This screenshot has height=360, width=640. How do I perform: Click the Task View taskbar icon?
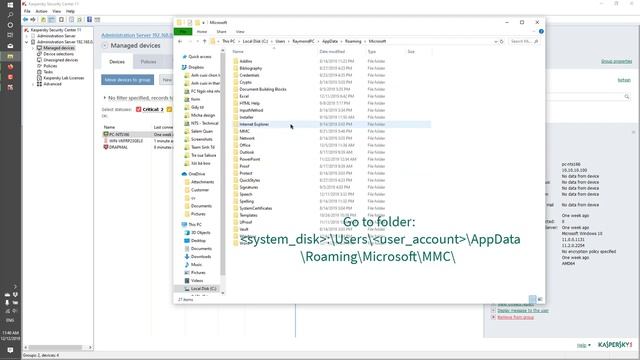coord(10,35)
